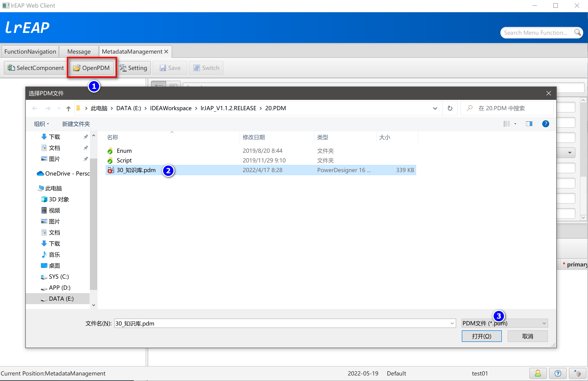Screen dimensions: 588x381
Task: Click lrJAP_V1.1.2.RELEASE in the address path
Action: pyautogui.click(x=228, y=108)
